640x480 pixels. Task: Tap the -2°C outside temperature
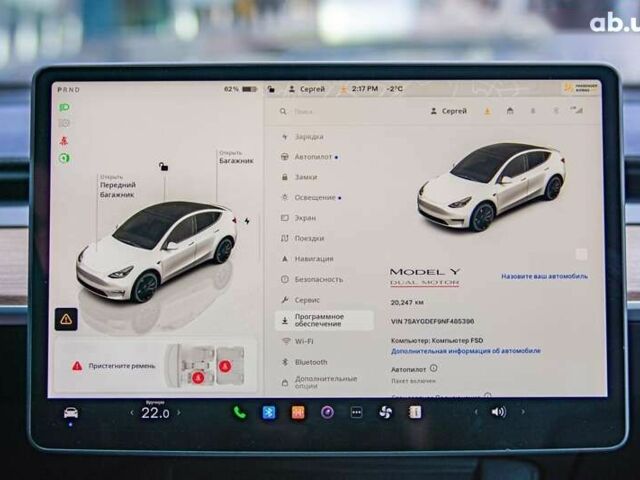point(394,89)
